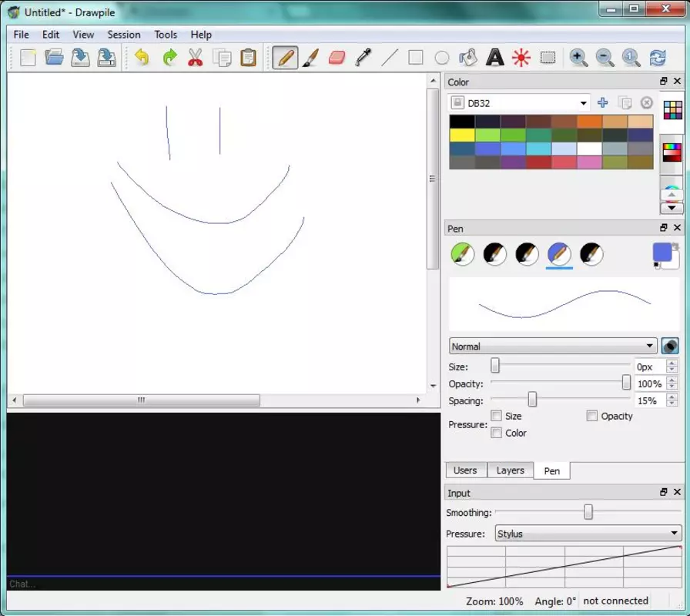The width and height of the screenshot is (690, 616).
Task: Click the Paste clipboard icon
Action: (248, 58)
